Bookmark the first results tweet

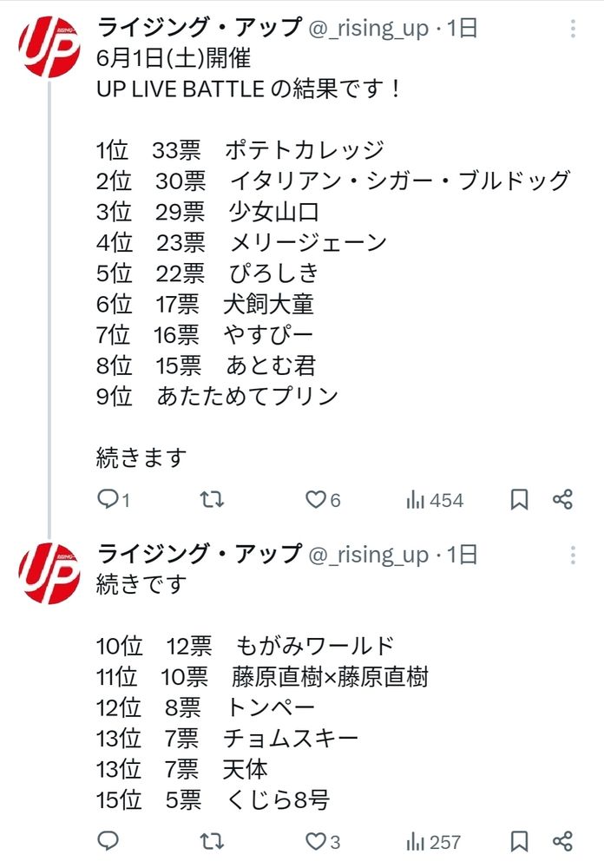click(519, 499)
